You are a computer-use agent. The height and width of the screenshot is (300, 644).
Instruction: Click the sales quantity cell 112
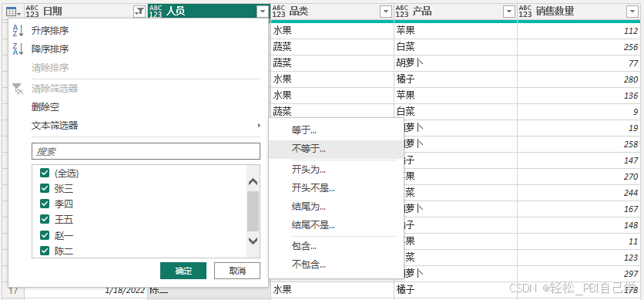coord(579,31)
